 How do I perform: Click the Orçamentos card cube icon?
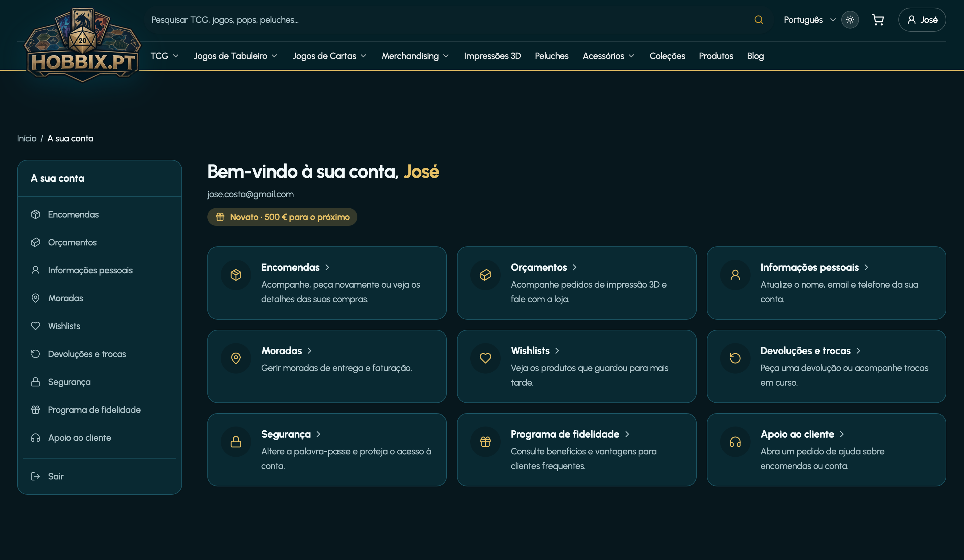(485, 275)
